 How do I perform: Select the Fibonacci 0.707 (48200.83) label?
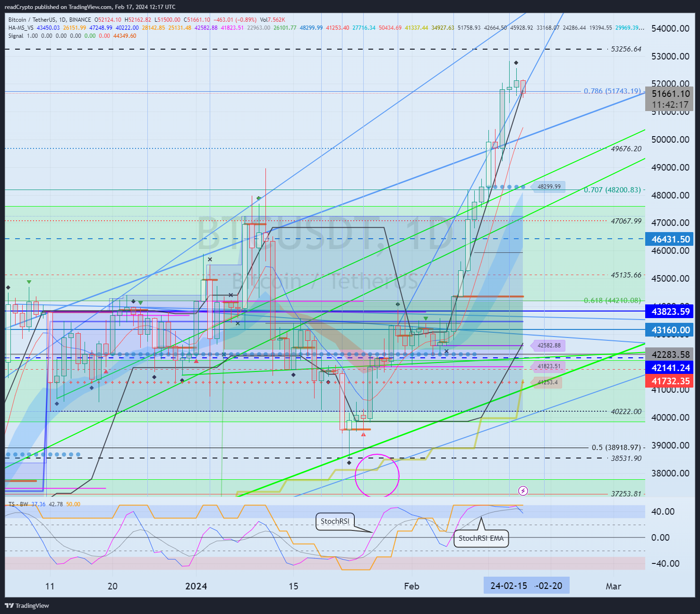click(x=612, y=190)
